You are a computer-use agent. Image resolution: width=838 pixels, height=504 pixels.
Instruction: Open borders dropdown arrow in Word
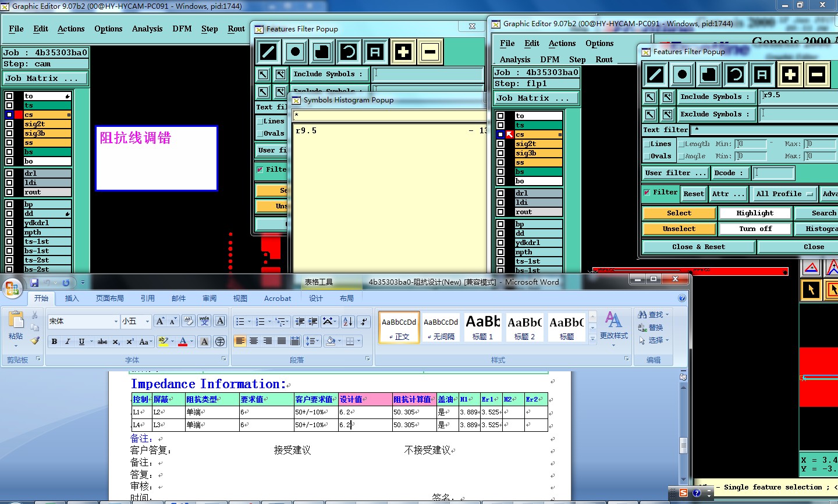[x=358, y=341]
